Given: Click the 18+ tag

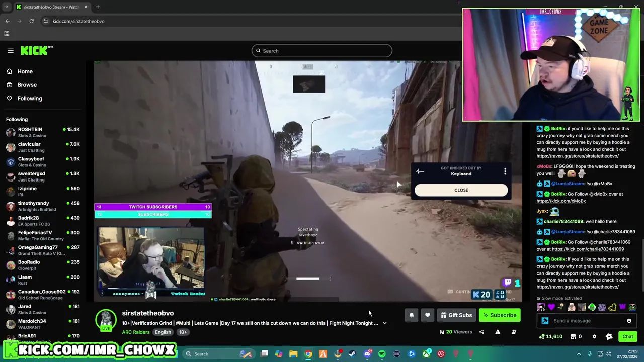Looking at the screenshot, I should coord(183,332).
